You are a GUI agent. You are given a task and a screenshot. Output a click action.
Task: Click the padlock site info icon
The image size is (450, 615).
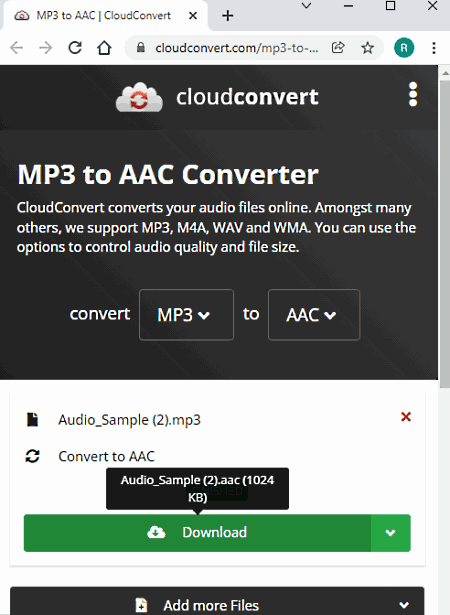(x=140, y=48)
